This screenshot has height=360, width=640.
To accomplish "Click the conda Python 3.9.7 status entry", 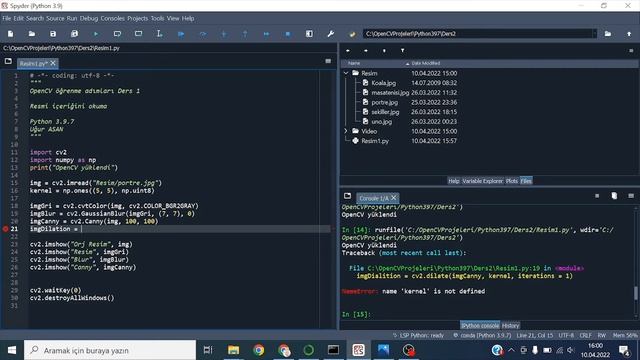I will [482, 335].
